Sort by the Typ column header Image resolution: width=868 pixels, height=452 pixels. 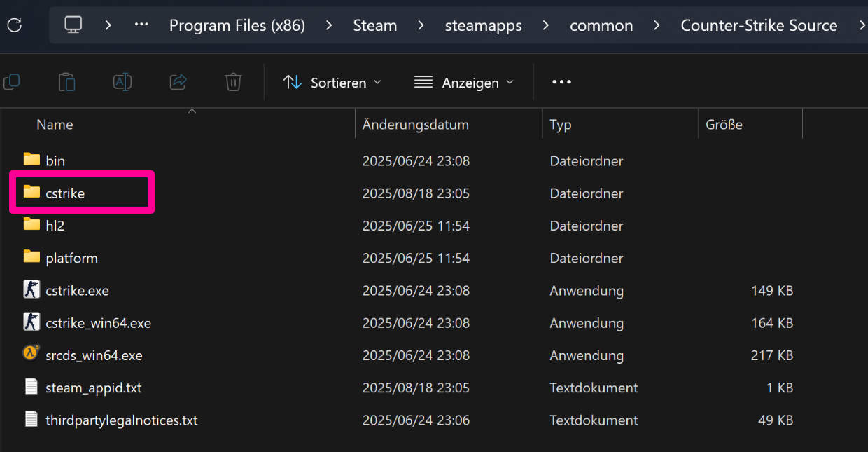(561, 125)
